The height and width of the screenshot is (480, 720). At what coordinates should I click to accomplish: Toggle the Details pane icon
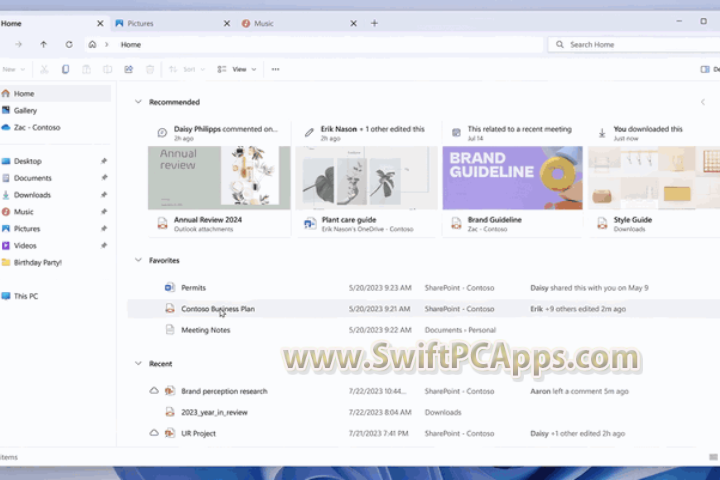(x=705, y=69)
